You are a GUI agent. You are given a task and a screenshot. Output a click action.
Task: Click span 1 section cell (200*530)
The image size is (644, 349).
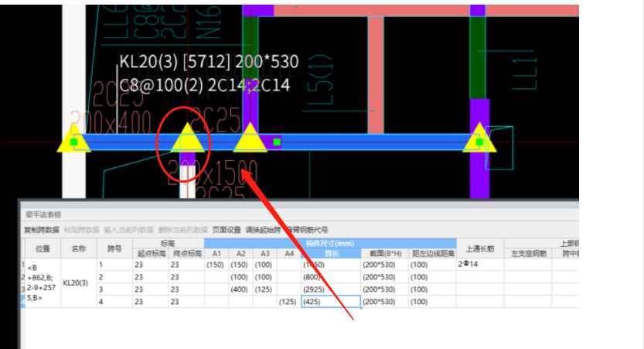385,265
